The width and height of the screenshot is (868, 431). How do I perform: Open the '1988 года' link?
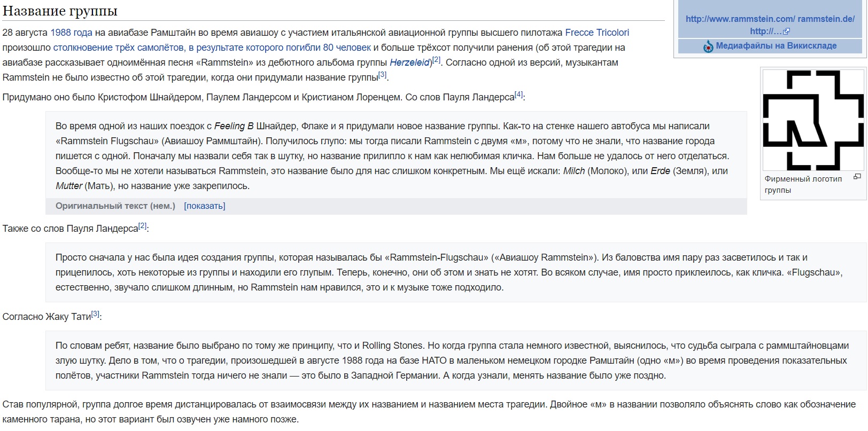click(x=71, y=33)
